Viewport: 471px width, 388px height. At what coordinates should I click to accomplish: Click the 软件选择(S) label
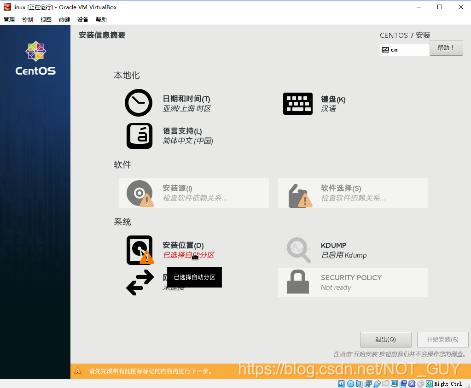pyautogui.click(x=341, y=188)
